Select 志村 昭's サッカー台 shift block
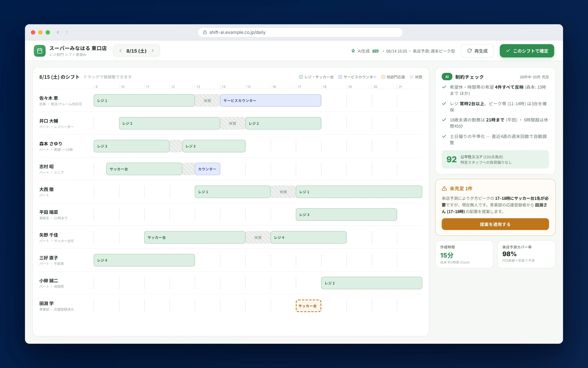The height and width of the screenshot is (368, 588). pos(144,169)
